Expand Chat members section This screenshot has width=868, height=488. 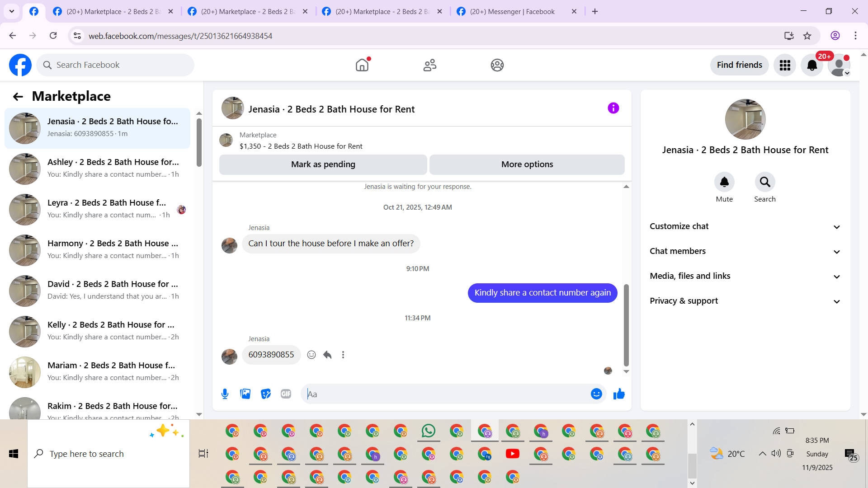pos(745,251)
